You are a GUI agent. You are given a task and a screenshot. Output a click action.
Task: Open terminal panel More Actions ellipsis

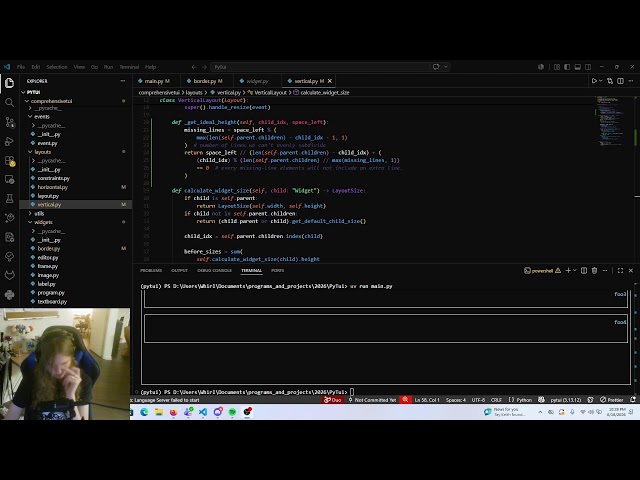pos(605,270)
